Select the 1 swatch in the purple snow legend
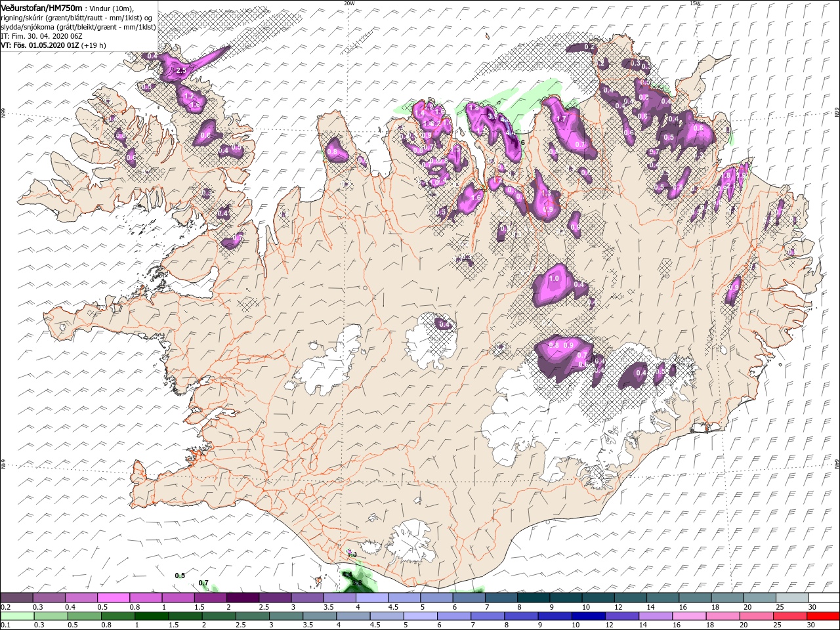 tap(178, 598)
